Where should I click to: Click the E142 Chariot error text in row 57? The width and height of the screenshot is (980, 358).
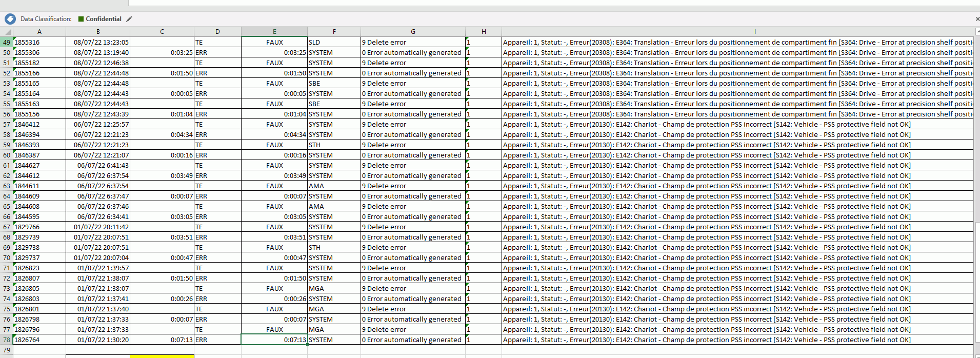(737, 124)
